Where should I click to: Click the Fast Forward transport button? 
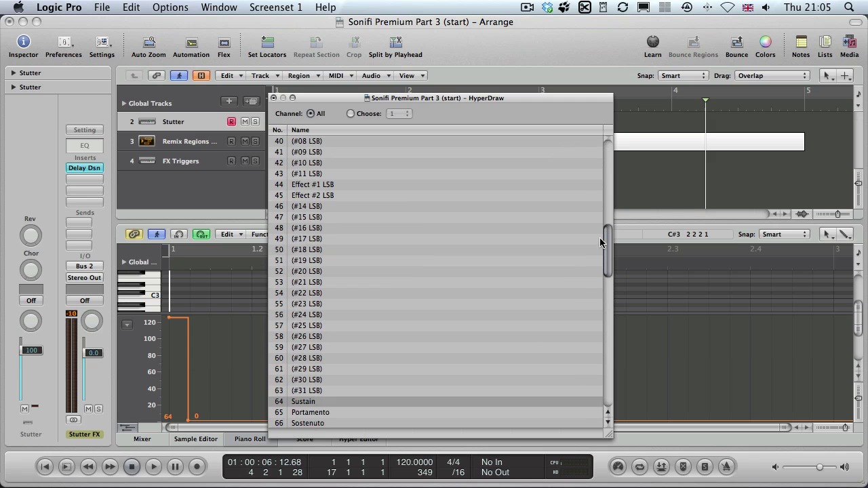[110, 466]
